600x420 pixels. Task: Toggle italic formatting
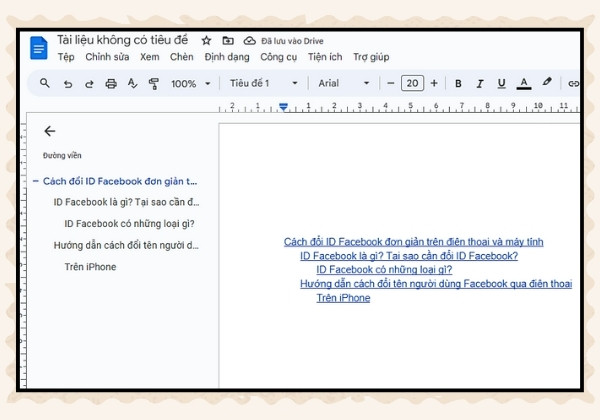pos(479,83)
